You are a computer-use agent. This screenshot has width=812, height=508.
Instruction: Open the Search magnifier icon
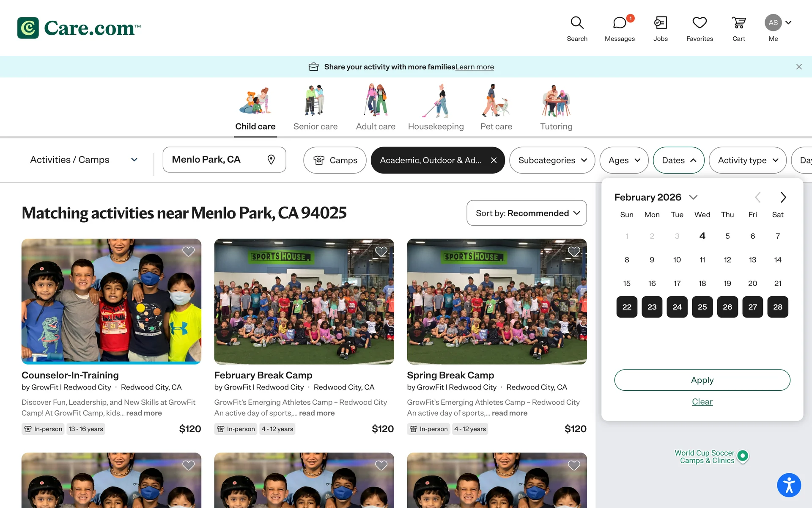click(577, 23)
